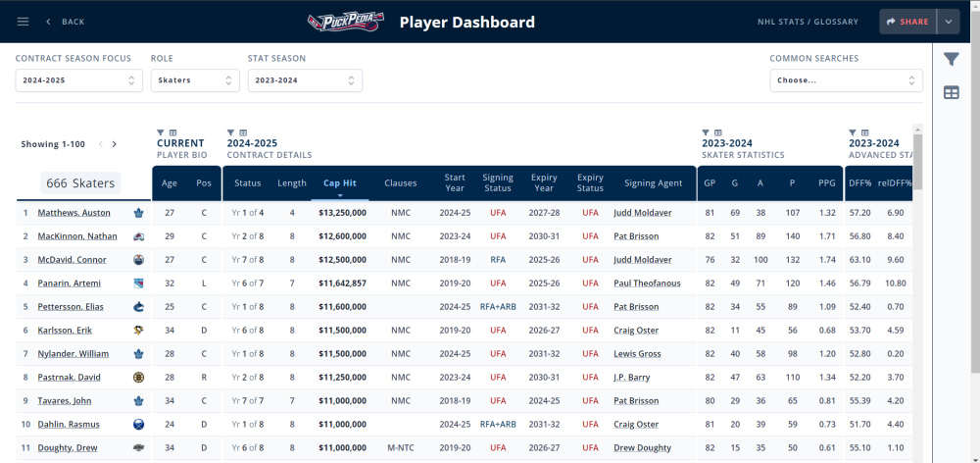Open Matthews, Auston player page
Screen dimensions: 980x463
[x=73, y=213]
